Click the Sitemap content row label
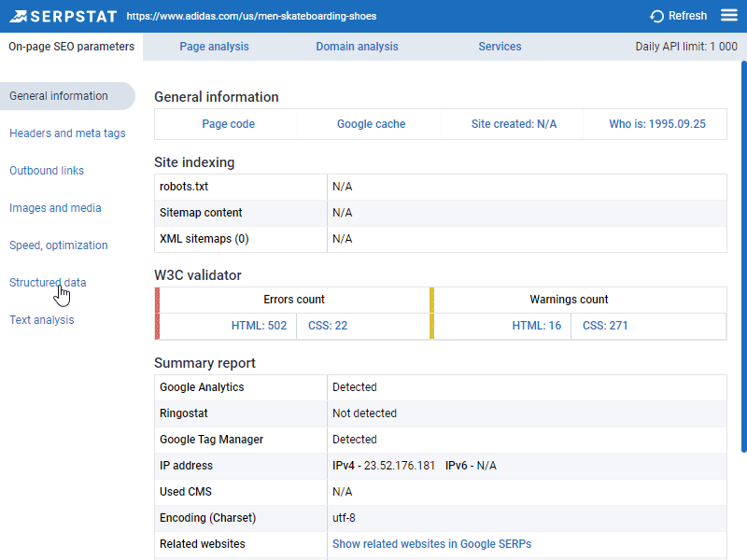Image resolution: width=747 pixels, height=560 pixels. coord(201,213)
